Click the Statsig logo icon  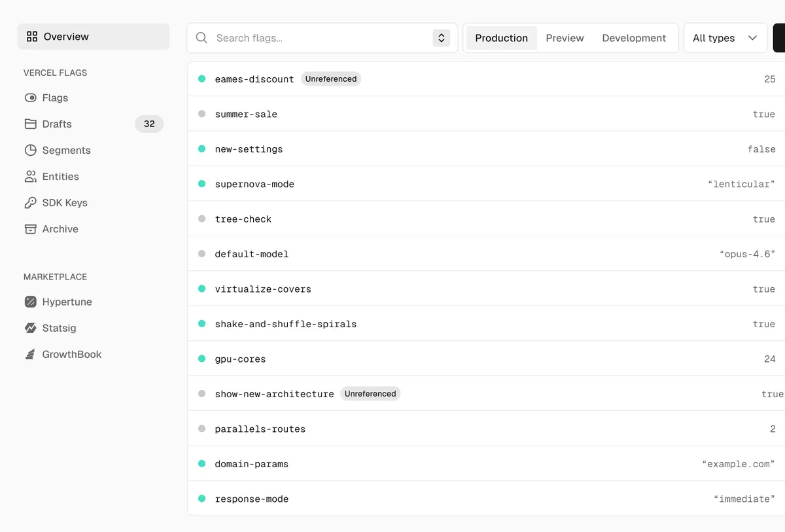click(x=31, y=328)
